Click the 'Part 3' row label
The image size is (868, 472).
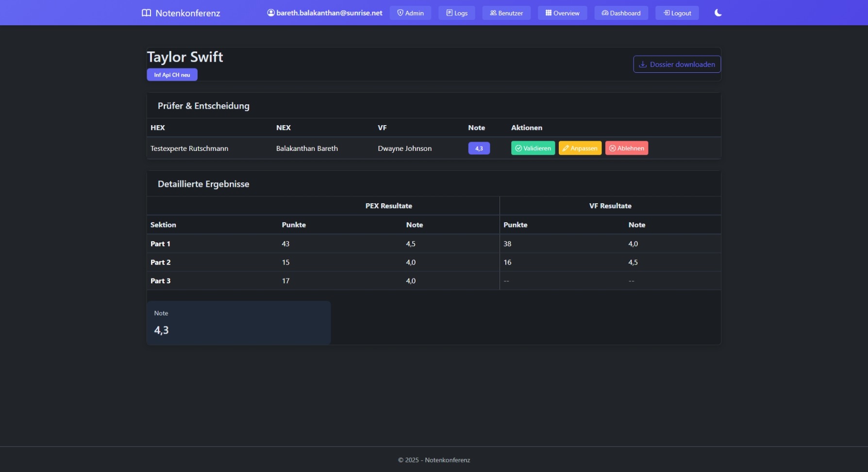click(x=160, y=280)
